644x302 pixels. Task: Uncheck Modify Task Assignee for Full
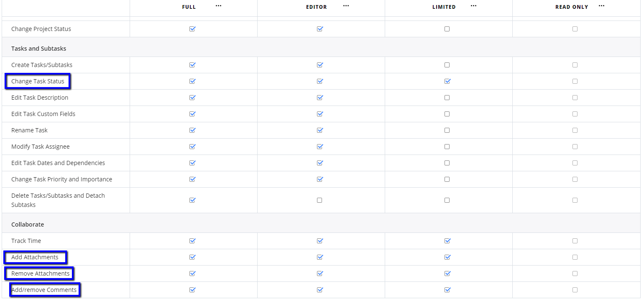tap(192, 147)
